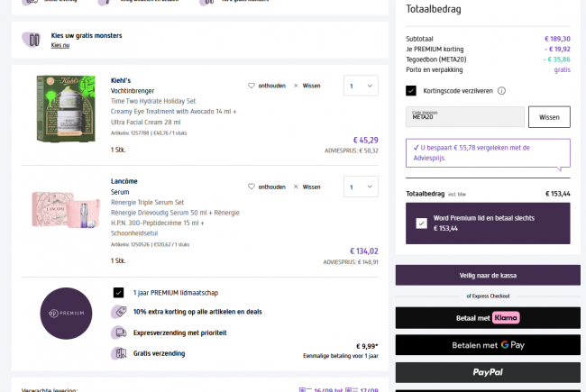Click Subtotaal amount € 189,30

pos(557,39)
